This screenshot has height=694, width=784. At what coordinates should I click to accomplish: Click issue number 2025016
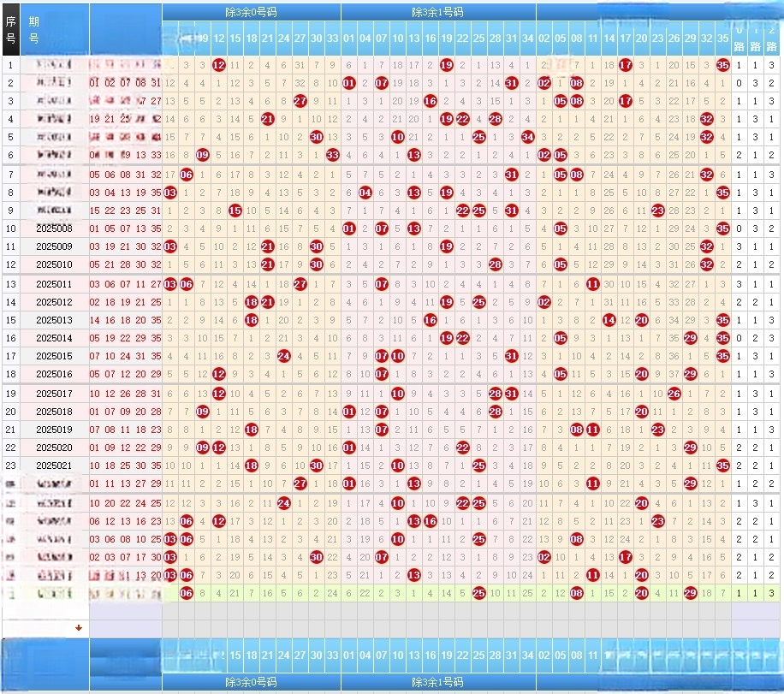pos(54,374)
